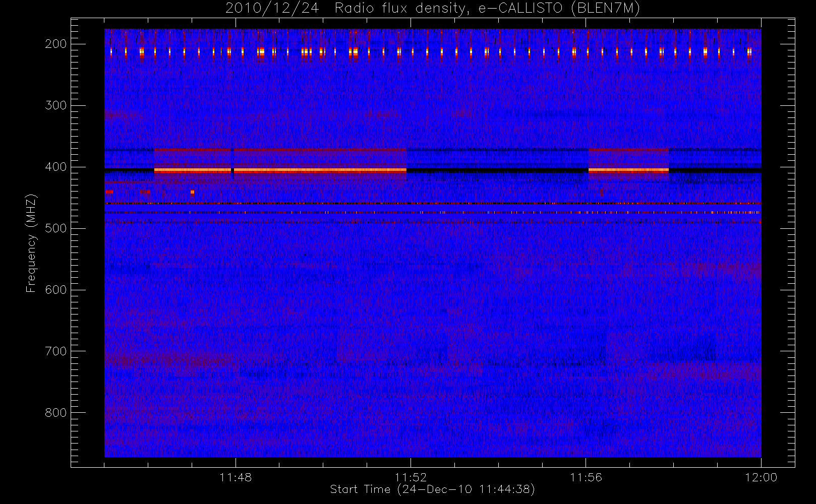The width and height of the screenshot is (816, 504).
Task: Click the 11:52 time tick label
Action: [x=411, y=477]
